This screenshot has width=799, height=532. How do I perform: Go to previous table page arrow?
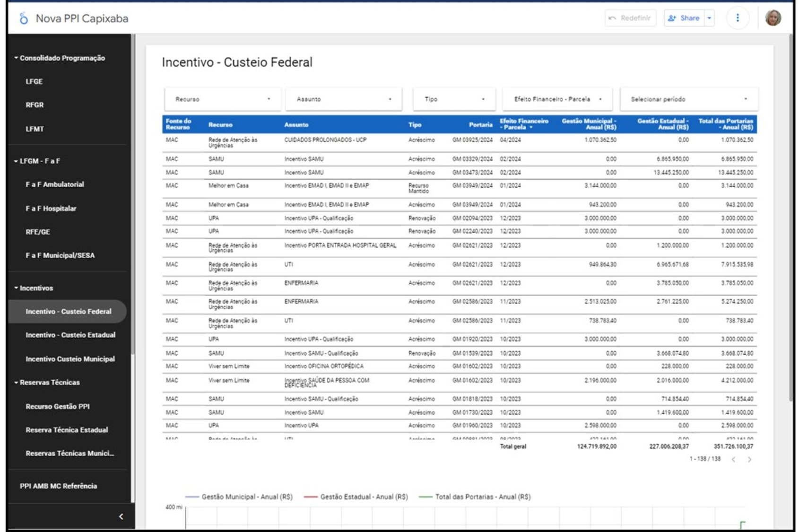733,459
